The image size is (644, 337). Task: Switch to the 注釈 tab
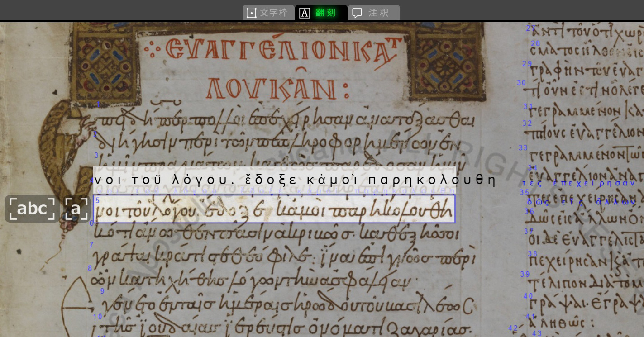375,13
